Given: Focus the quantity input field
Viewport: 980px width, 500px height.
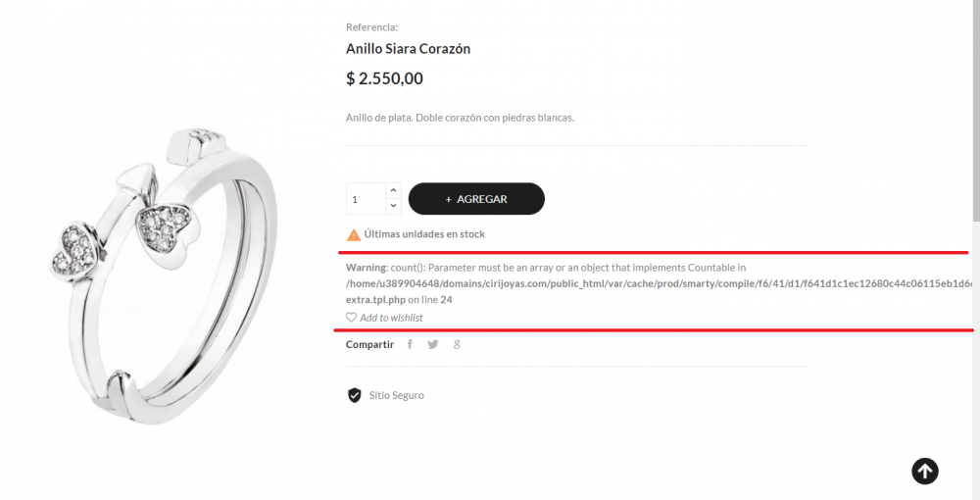Looking at the screenshot, I should pos(366,199).
